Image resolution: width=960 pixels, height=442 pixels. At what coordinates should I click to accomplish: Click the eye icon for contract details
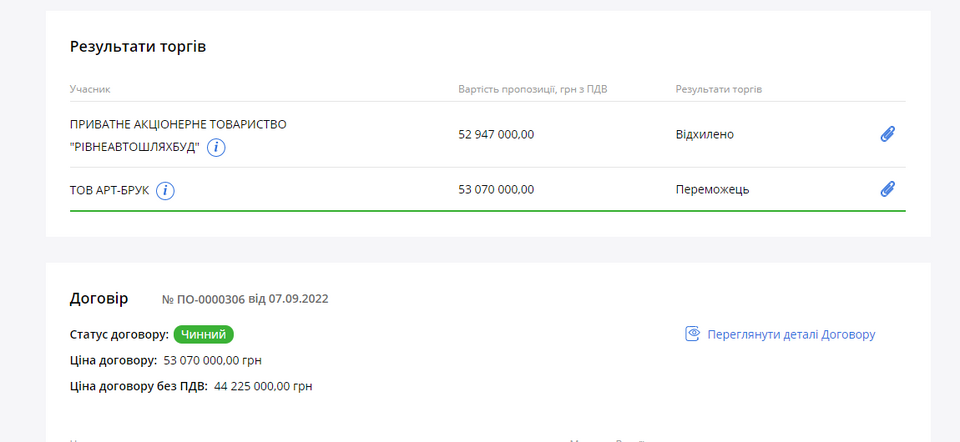click(692, 334)
